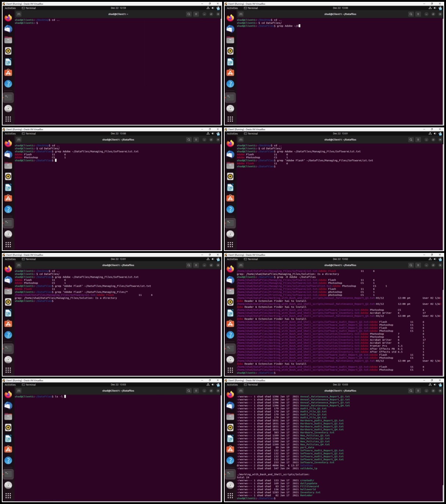Open Files in the 13:02 window's dock

(x=230, y=291)
